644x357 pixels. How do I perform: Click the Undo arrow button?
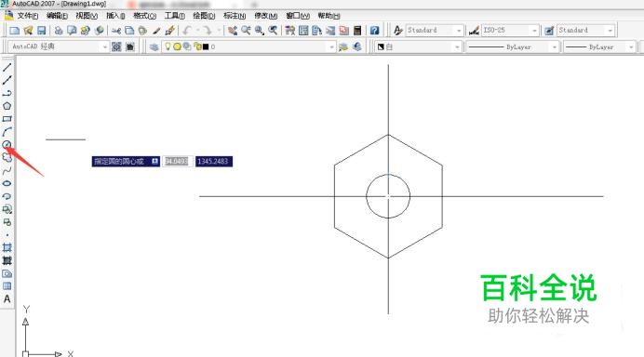tap(188, 31)
